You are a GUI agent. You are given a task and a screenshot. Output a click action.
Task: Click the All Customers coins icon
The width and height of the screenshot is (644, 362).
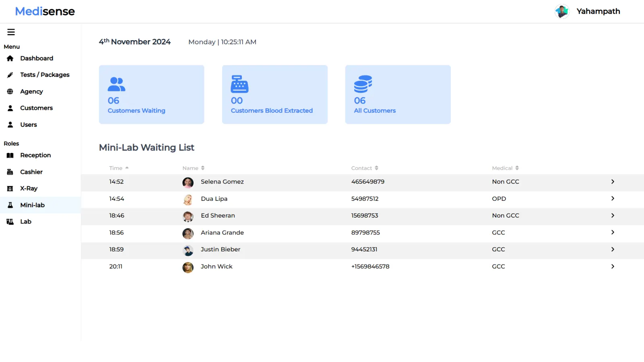[x=363, y=84]
